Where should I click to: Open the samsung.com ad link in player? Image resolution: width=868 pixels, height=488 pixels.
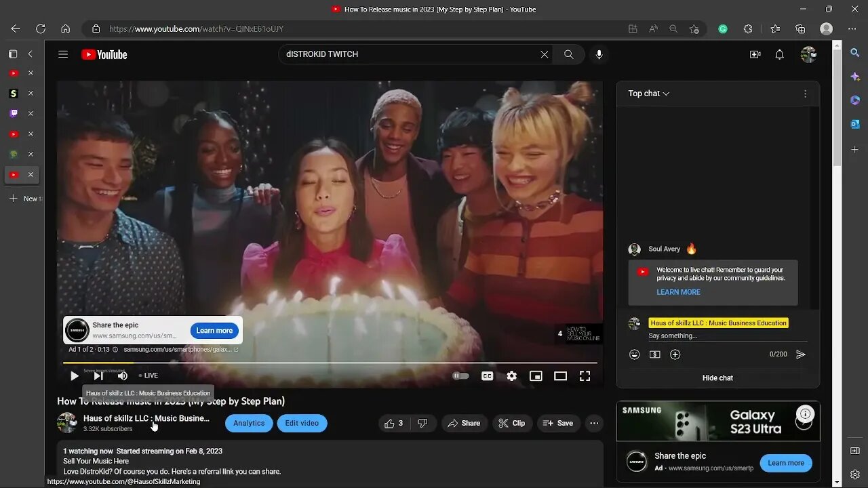[x=180, y=350]
